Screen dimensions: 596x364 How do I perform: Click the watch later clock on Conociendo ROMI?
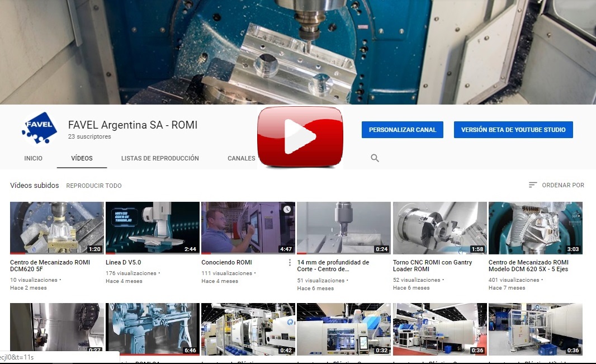287,209
